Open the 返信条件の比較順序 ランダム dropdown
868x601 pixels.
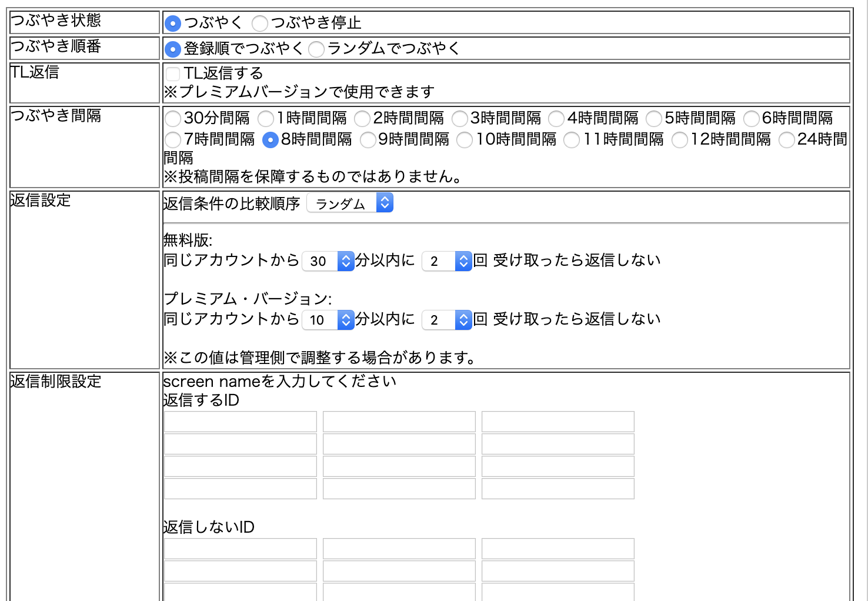click(350, 203)
